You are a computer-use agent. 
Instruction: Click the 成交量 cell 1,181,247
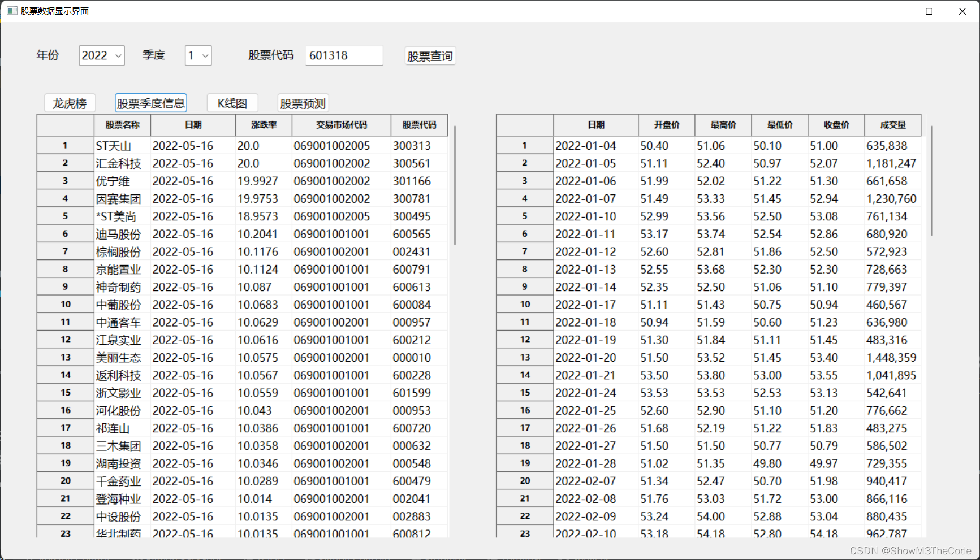pyautogui.click(x=893, y=163)
